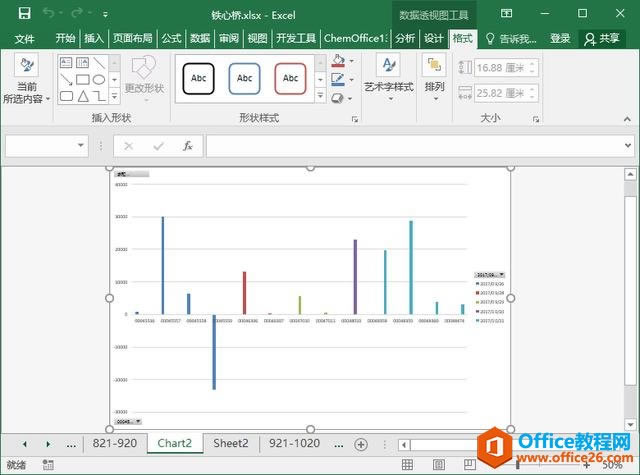
Task: Insert a vertical text box shape
Action: coord(82,62)
